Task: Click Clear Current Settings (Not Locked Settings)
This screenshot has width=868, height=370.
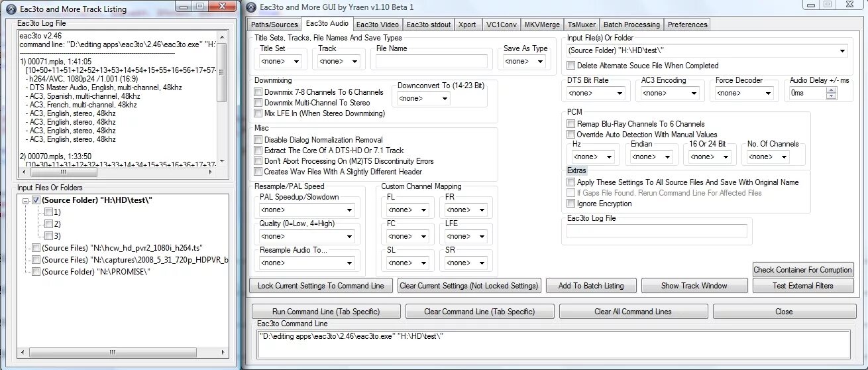Action: click(469, 286)
